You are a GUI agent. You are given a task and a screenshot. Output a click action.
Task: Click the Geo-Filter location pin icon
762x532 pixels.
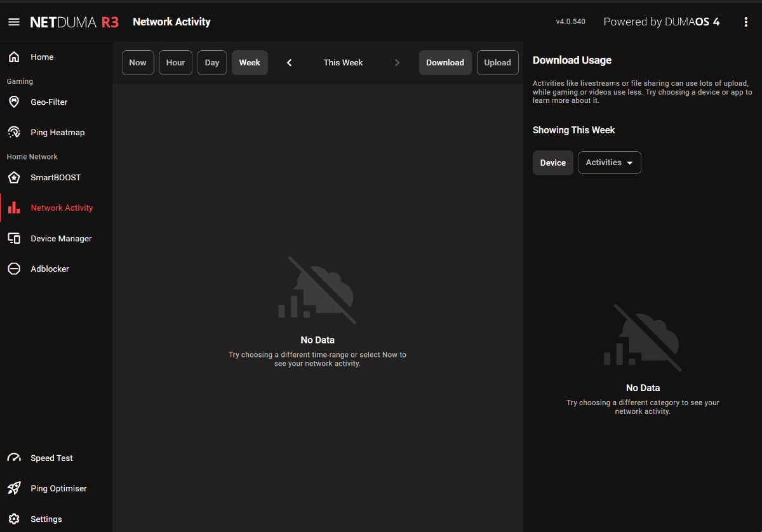point(14,102)
